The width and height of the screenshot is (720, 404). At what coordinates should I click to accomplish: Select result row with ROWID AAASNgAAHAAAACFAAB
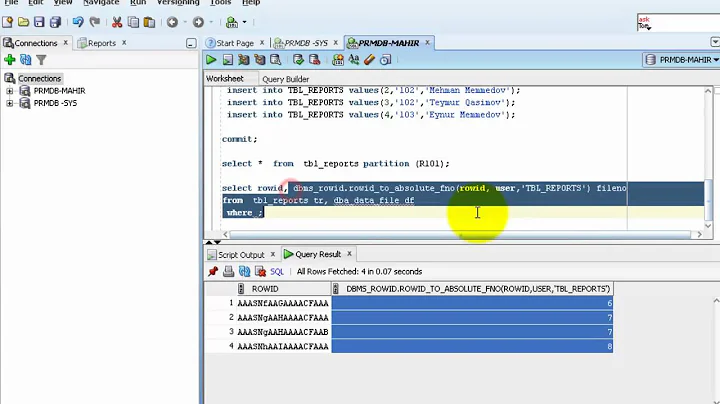pos(282,332)
